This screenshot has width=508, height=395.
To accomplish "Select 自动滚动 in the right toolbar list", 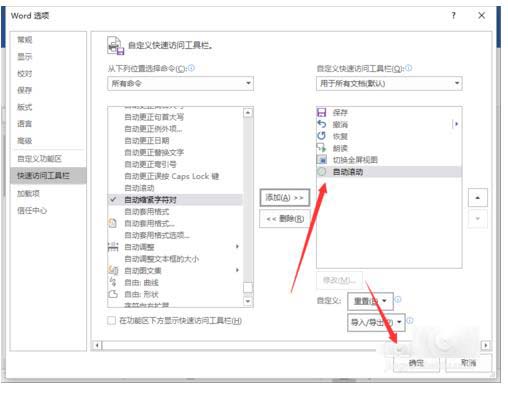I will (x=389, y=172).
